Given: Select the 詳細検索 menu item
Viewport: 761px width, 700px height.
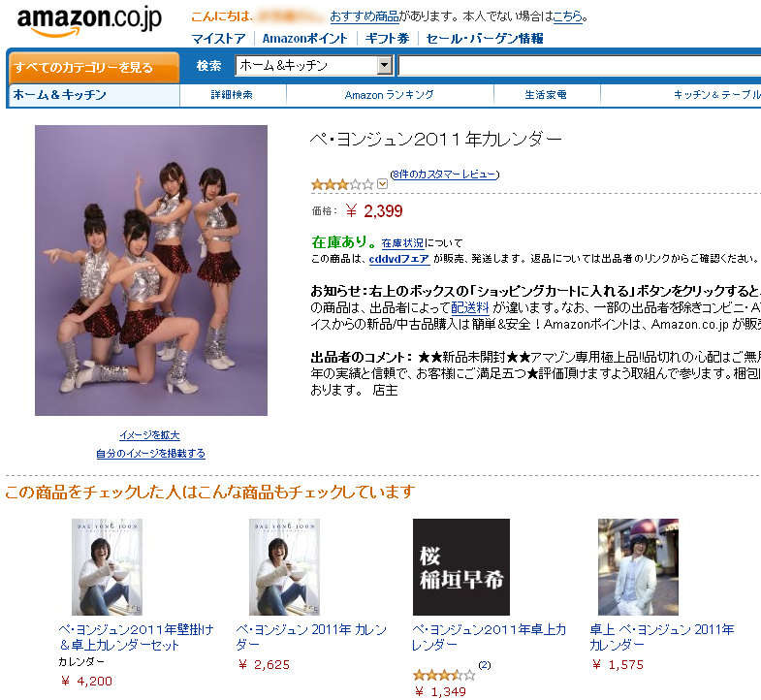Looking at the screenshot, I should [232, 95].
